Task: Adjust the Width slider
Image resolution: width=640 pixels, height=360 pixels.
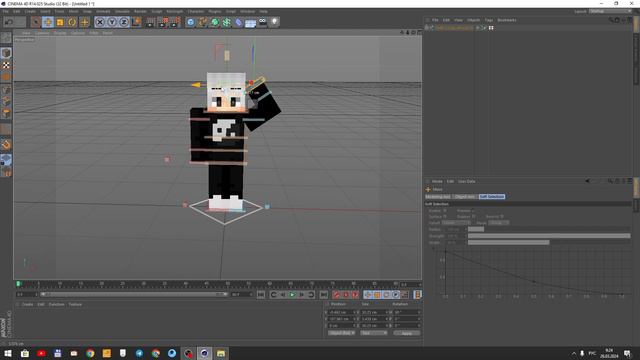Action: pyautogui.click(x=549, y=242)
